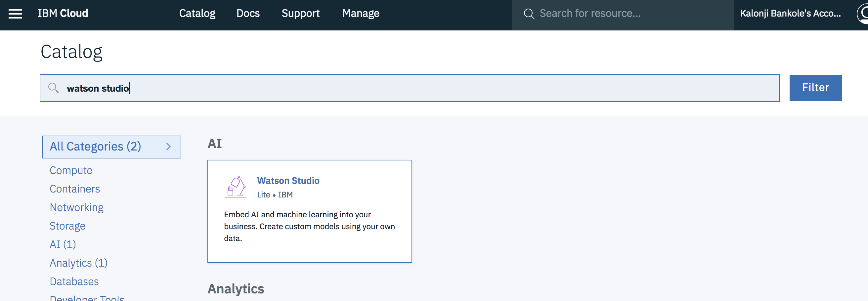Filter by AI (1) category
This screenshot has width=868, height=301.
point(63,244)
